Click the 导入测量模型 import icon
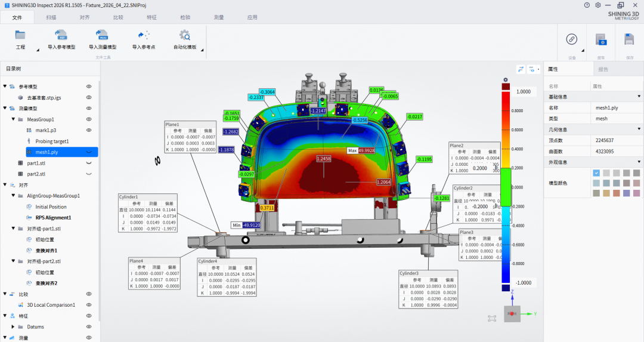Screen dimensions: 644x342 (102, 35)
